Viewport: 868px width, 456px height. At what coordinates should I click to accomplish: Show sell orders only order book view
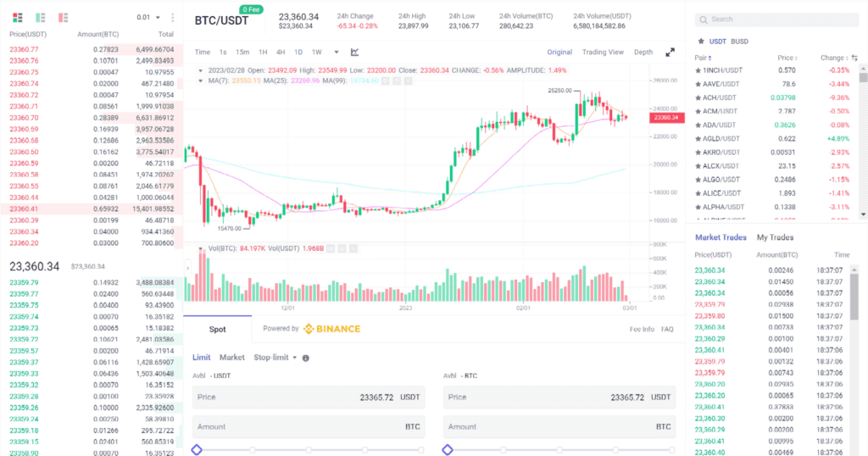(x=63, y=18)
